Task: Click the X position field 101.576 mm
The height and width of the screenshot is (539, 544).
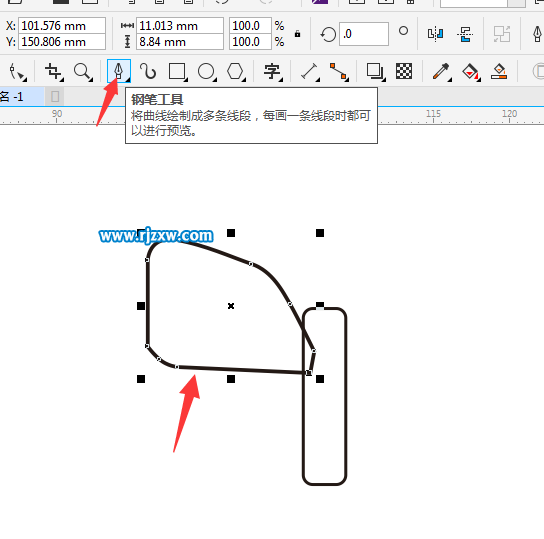Action: point(62,26)
